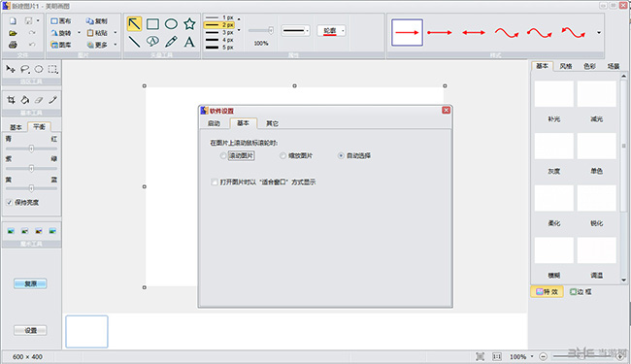Choose the brush tool
The width and height of the screenshot is (631, 364).
tap(52, 100)
